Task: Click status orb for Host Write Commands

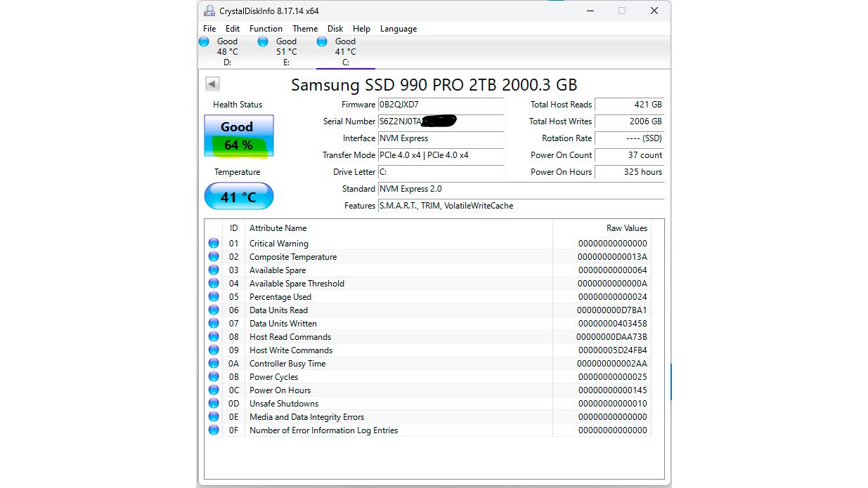Action: pyautogui.click(x=214, y=350)
